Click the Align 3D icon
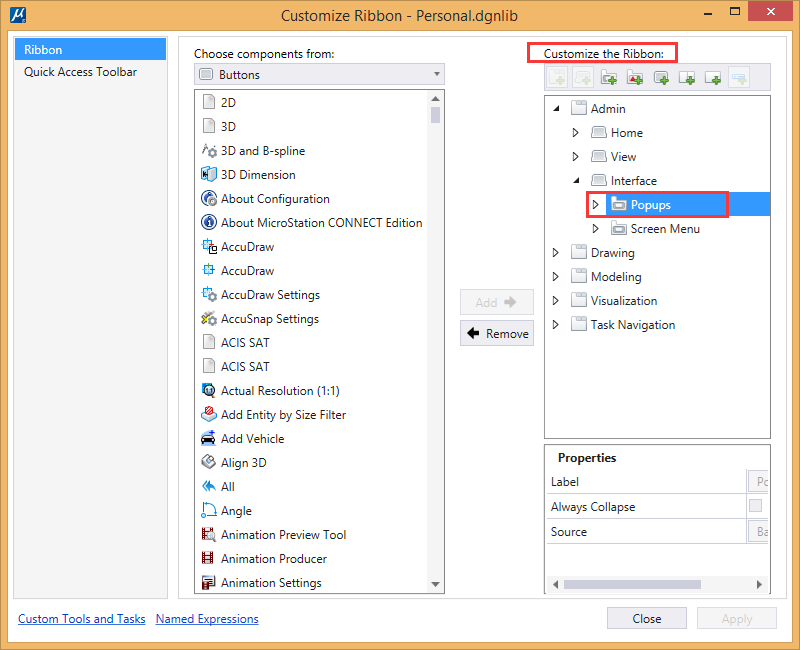800x650 pixels. 209,462
